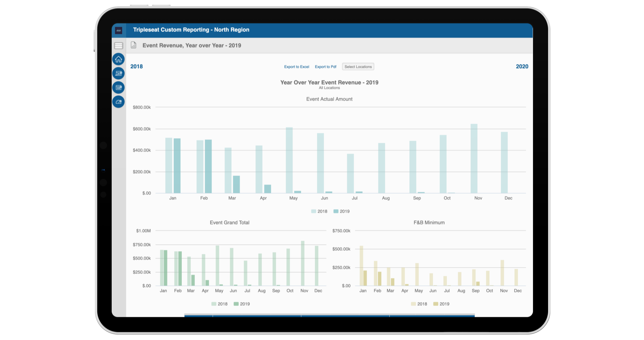Click the Export to Excel link
Viewport: 644px width, 340px height.
point(297,67)
